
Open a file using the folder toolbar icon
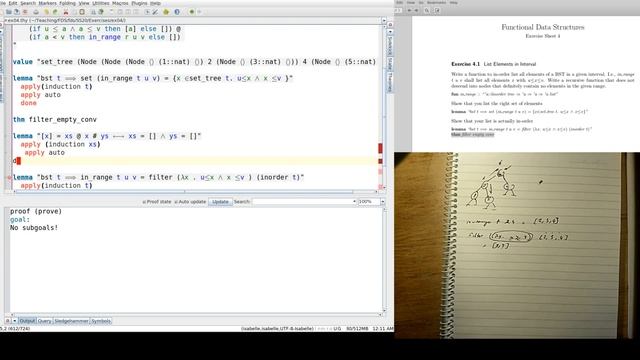[x=9, y=12]
